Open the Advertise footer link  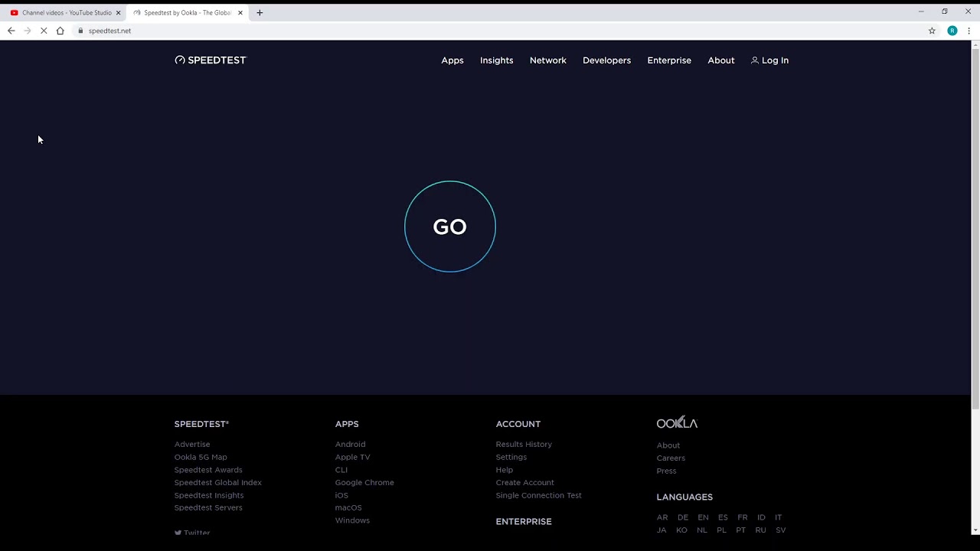pyautogui.click(x=192, y=444)
